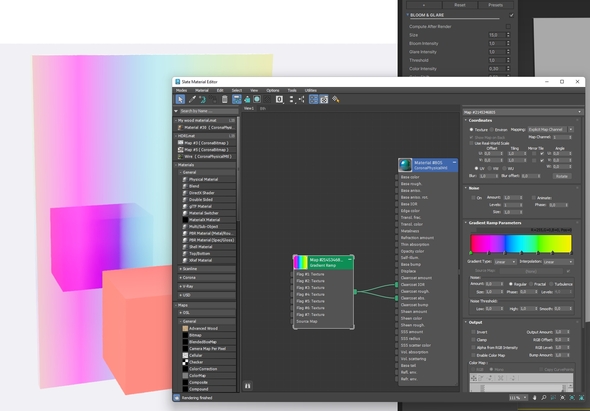Enable the Noise On checkbox
The image size is (590, 411).
(473, 198)
